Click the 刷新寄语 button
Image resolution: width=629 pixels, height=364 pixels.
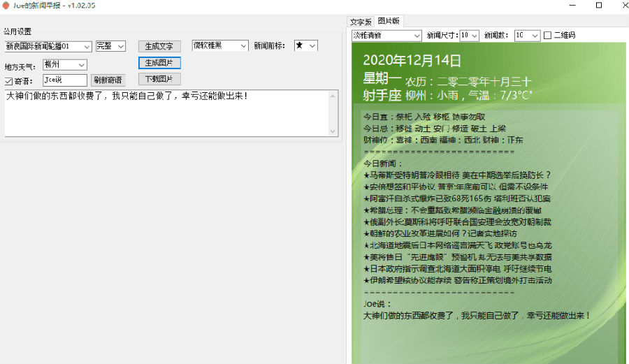tap(108, 80)
